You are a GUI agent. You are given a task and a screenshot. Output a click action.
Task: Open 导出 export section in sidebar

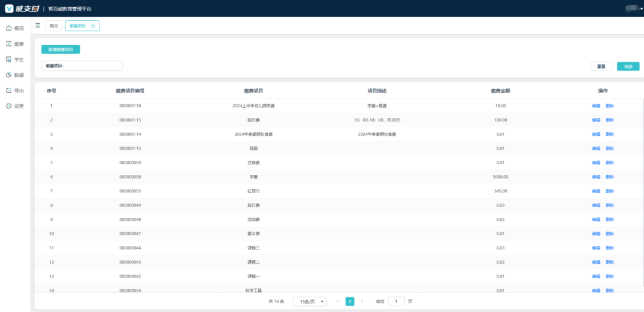click(14, 91)
